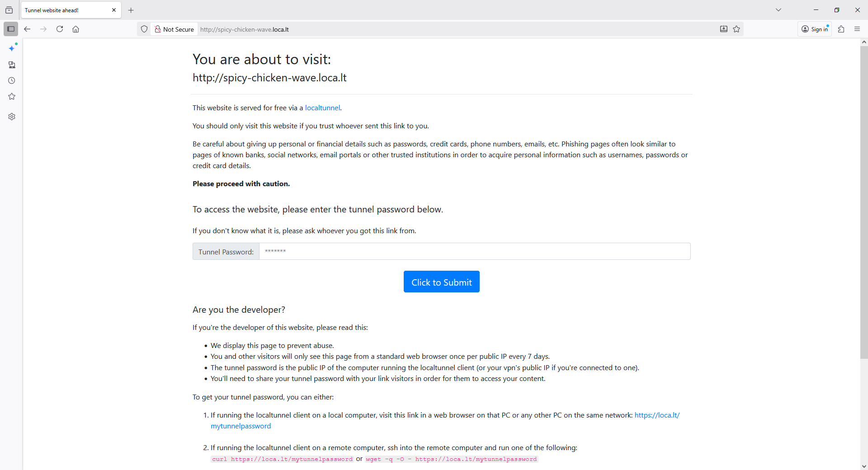The height and width of the screenshot is (470, 868).
Task: Expand the list all tabs chevron
Action: point(778,10)
